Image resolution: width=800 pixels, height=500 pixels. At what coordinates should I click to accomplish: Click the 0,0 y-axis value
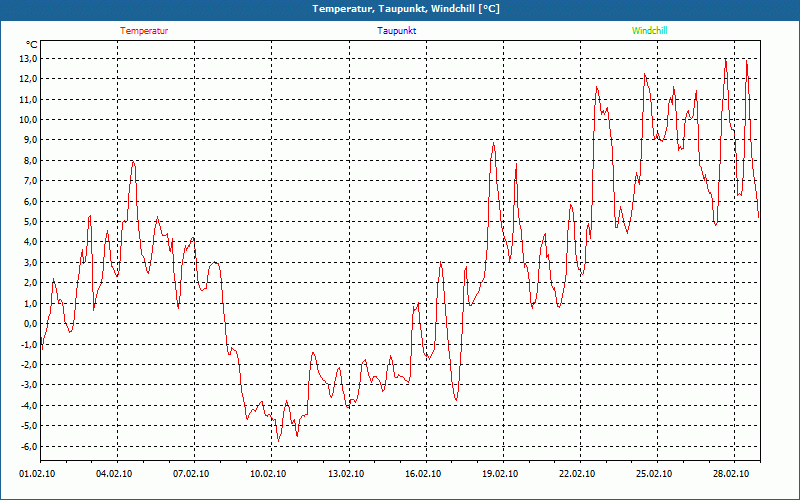[30, 324]
